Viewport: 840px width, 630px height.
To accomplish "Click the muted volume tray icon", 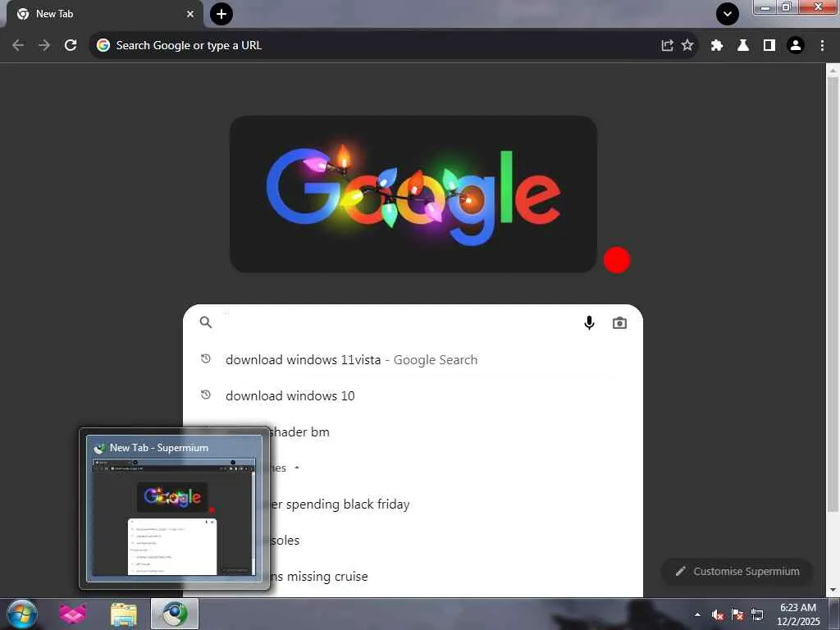I will point(717,615).
